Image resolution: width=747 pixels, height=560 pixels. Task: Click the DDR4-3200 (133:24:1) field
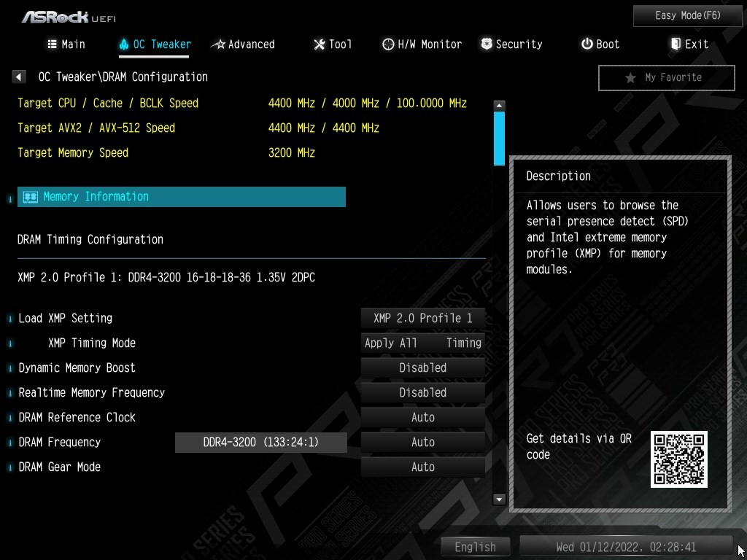261,443
